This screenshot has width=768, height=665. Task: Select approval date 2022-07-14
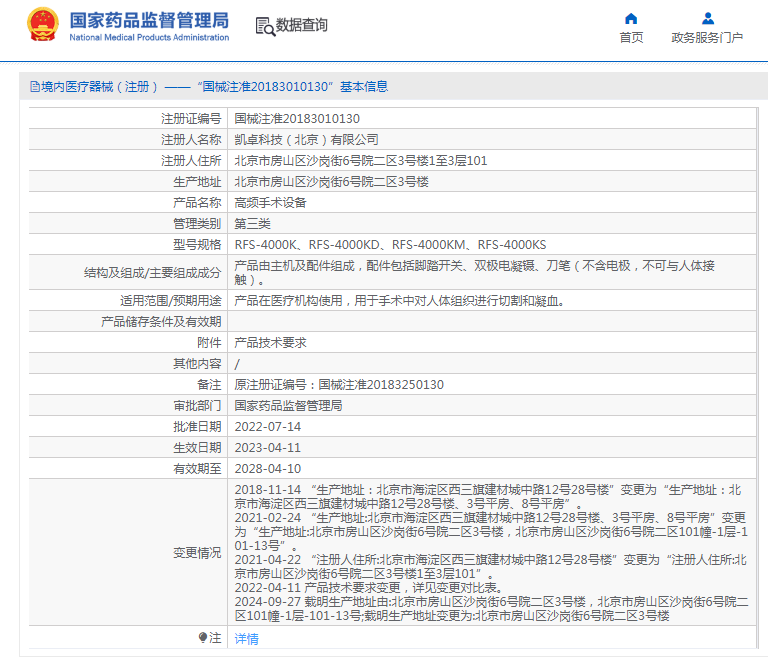pyautogui.click(x=267, y=427)
